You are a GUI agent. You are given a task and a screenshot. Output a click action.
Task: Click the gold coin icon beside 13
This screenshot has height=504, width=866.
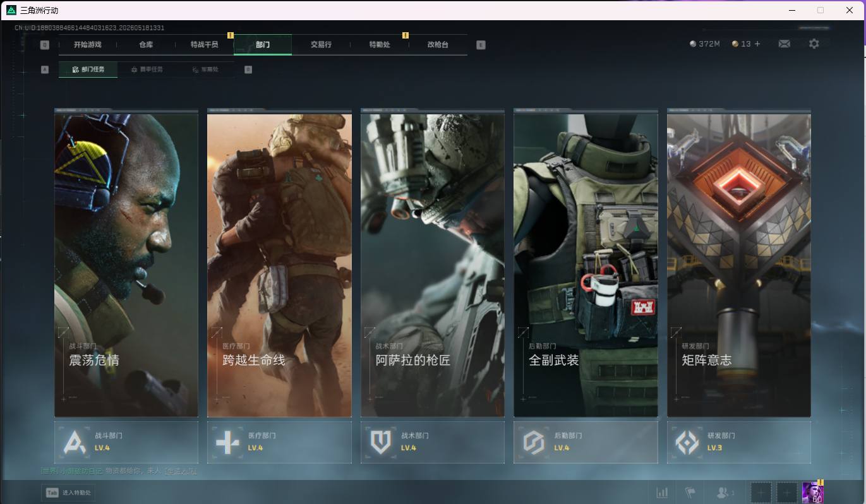coord(735,44)
